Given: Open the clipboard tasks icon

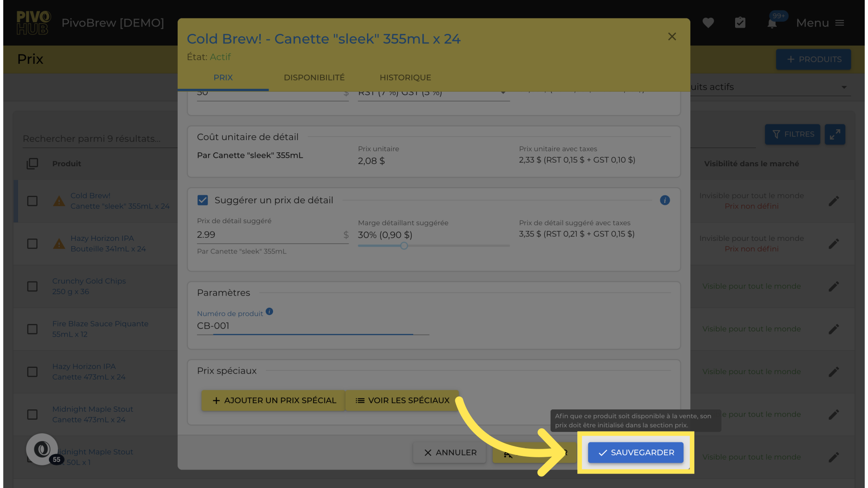Looking at the screenshot, I should click(740, 23).
